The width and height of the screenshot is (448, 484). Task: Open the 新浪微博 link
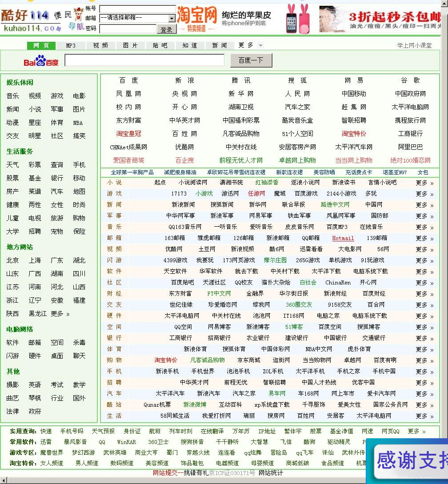[195, 405]
